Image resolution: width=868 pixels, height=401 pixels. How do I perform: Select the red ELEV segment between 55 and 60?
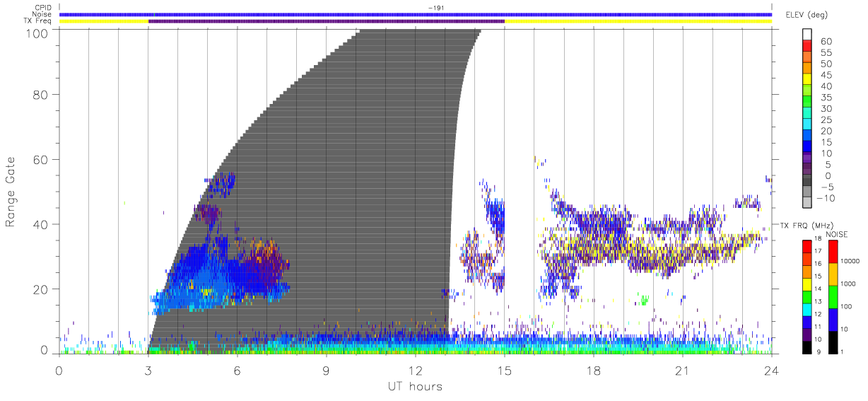tap(807, 47)
